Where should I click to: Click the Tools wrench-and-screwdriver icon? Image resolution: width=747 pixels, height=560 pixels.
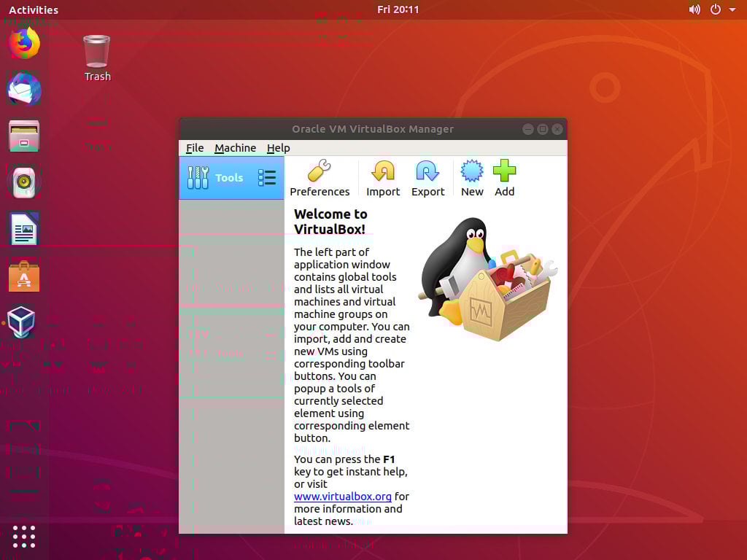197,177
